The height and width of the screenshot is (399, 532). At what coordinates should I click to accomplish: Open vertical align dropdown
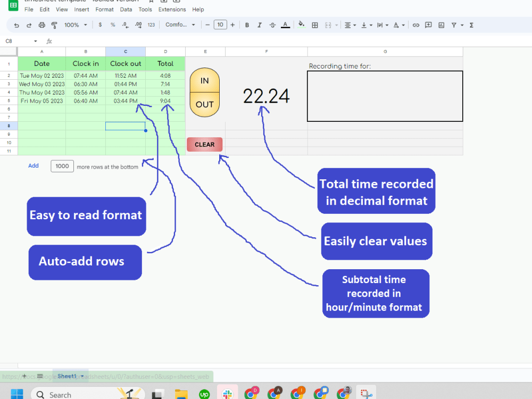[367, 25]
